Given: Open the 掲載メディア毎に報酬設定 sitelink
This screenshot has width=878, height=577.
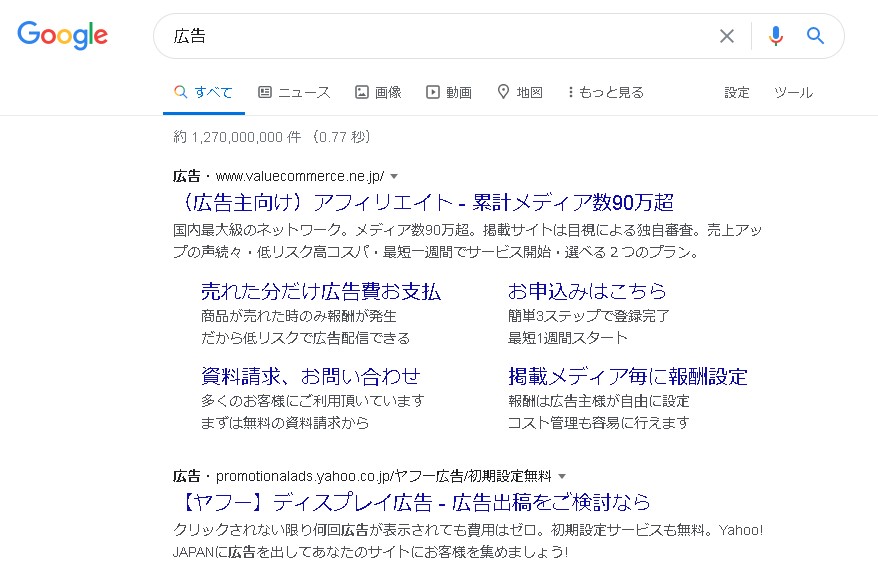Looking at the screenshot, I should point(628,376).
